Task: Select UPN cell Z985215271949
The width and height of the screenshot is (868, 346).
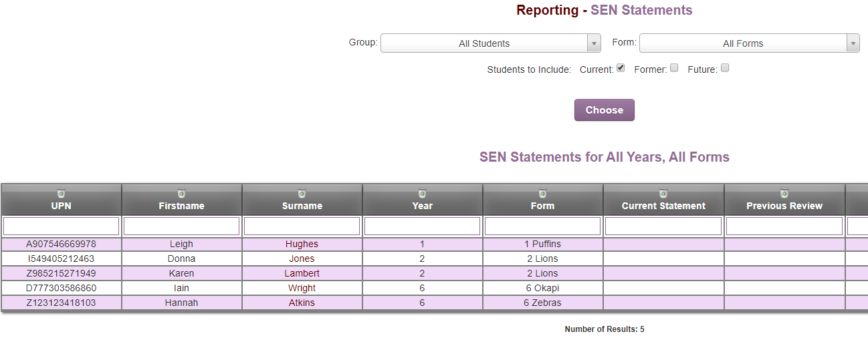Action: coord(61,273)
